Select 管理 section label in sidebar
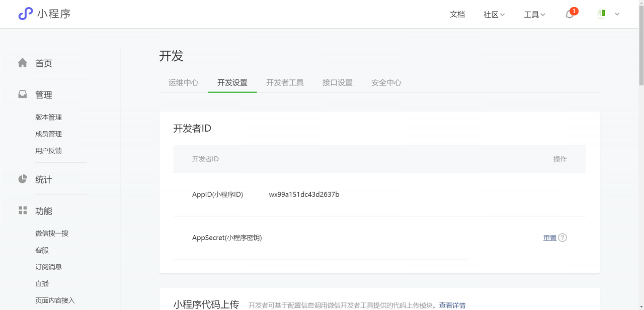The width and height of the screenshot is (644, 310). point(44,94)
